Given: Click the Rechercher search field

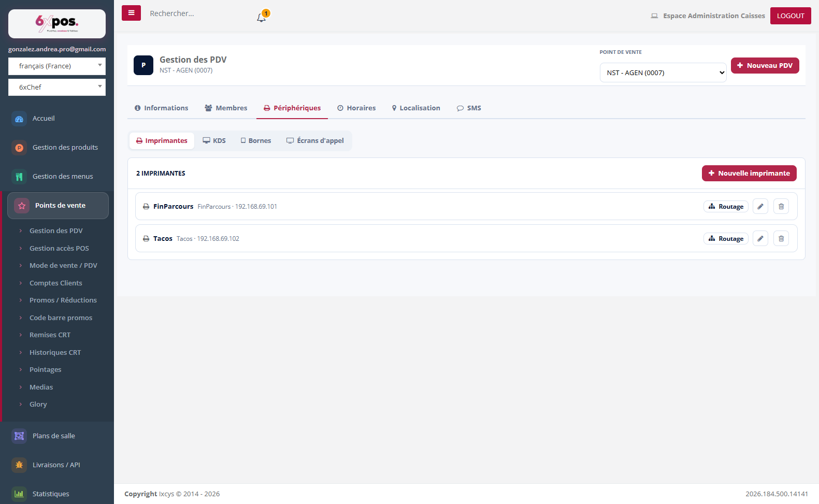Looking at the screenshot, I should 197,13.
